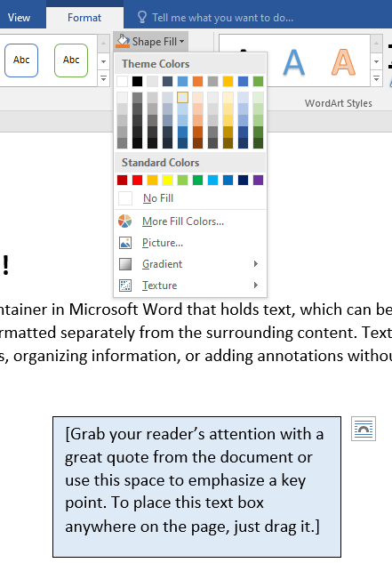Pick the light green standard color
Screen dimensions: 392x563
pos(182,180)
